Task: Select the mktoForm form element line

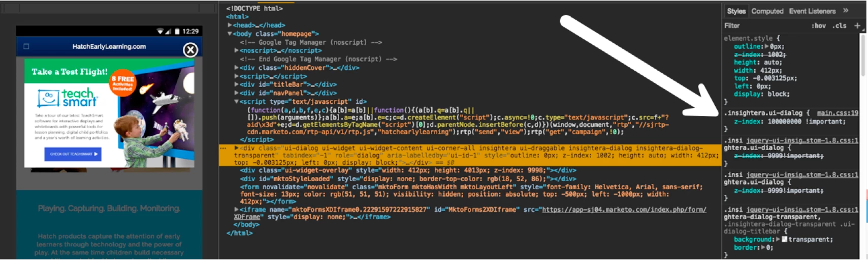Action: pos(471,194)
